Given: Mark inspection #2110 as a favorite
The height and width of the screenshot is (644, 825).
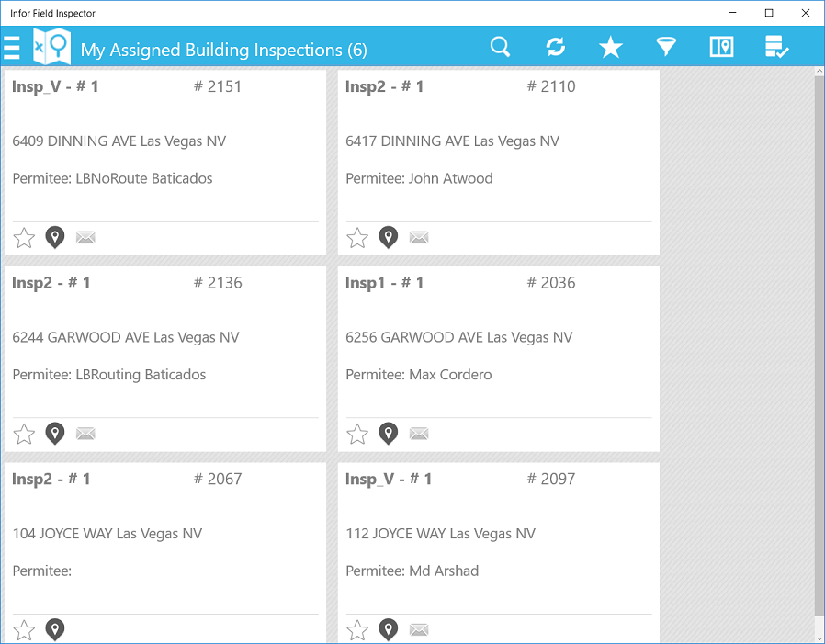Looking at the screenshot, I should coord(357,237).
